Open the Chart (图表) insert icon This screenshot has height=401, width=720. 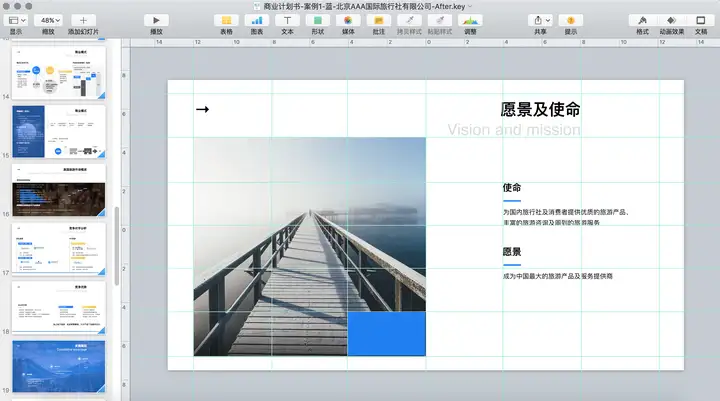[257, 20]
